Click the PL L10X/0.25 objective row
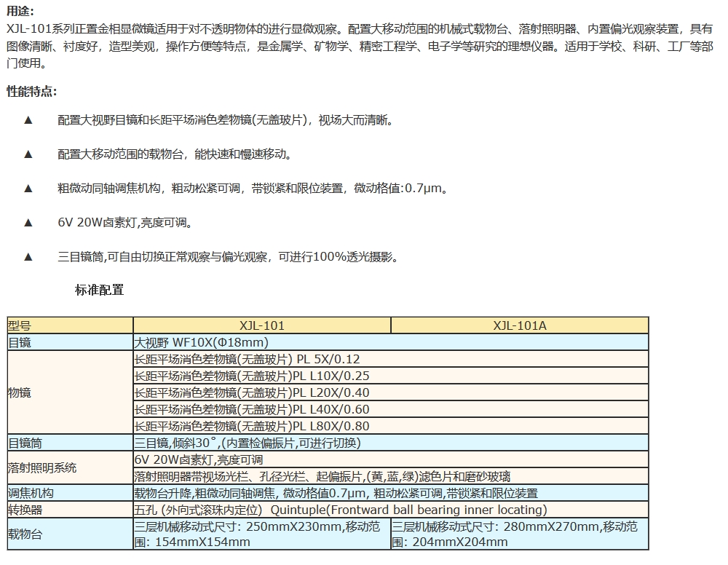Screen dimensions: 728x565 click(391, 376)
